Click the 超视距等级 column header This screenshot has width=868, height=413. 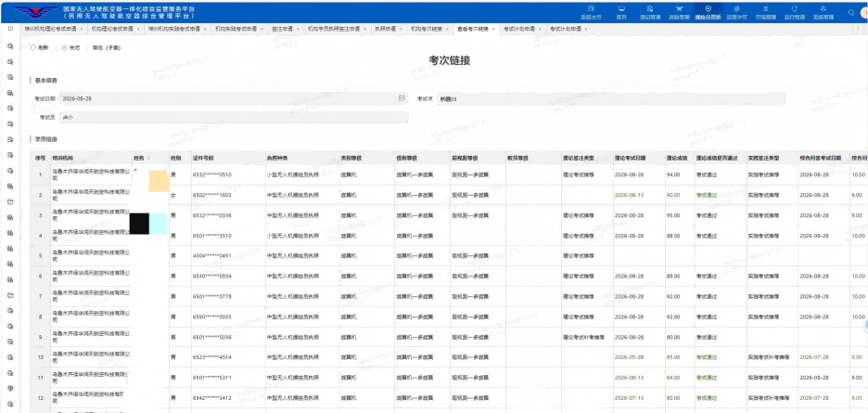(x=477, y=158)
